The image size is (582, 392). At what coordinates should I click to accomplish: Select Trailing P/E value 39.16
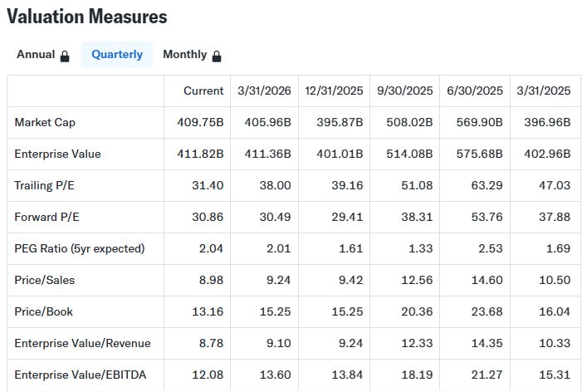347,185
